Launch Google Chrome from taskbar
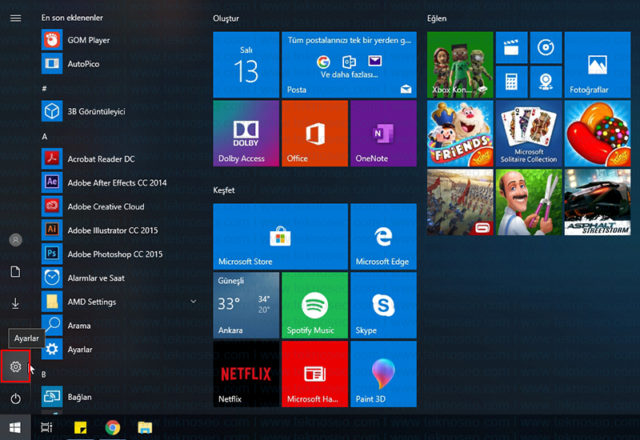Screen dimensions: 640x440 [112, 427]
